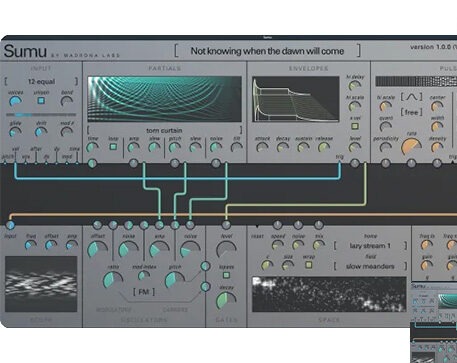457x363 pixels.
Task: Click the Oscillators pitch knob
Action: (175, 280)
